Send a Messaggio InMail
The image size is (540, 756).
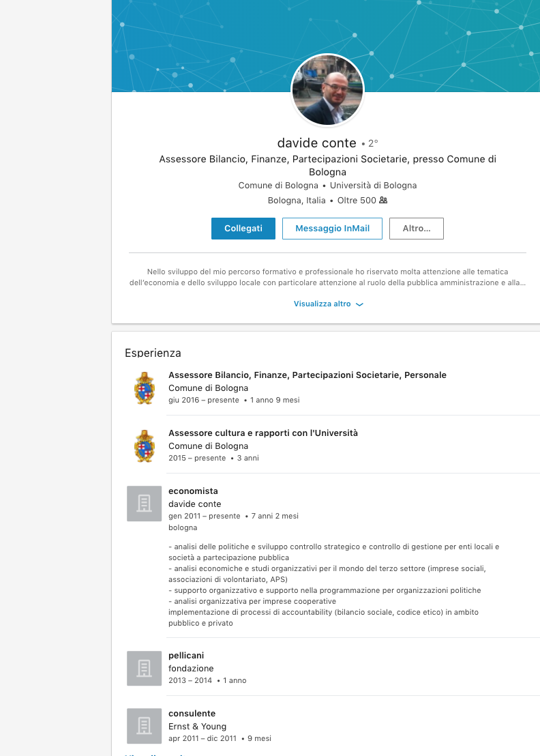[332, 229]
